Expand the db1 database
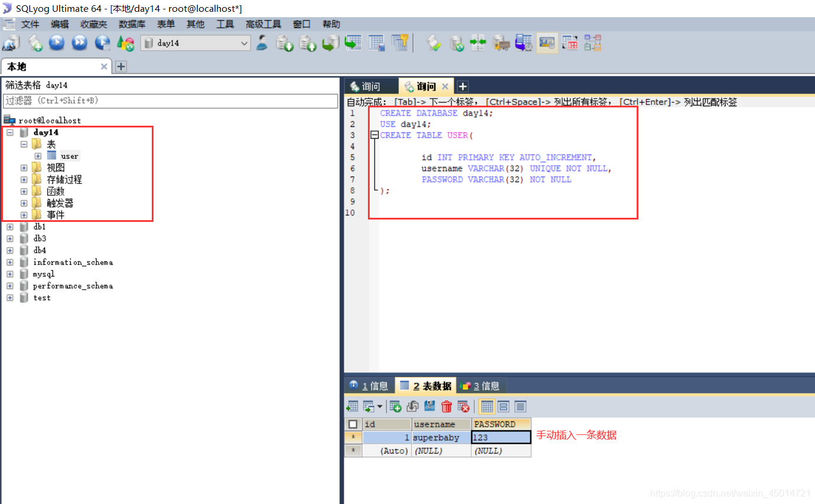This screenshot has width=815, height=504. (10, 227)
